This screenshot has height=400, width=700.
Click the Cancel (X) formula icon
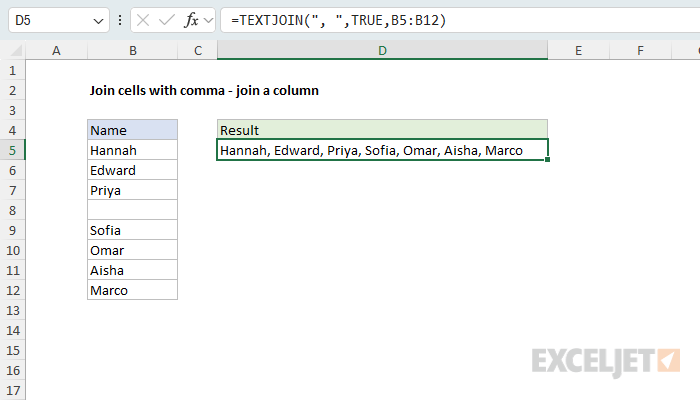pyautogui.click(x=143, y=20)
